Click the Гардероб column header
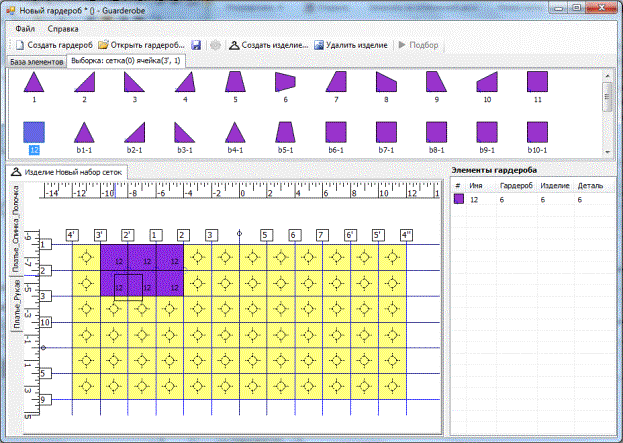This screenshot has height=443, width=623. [515, 186]
